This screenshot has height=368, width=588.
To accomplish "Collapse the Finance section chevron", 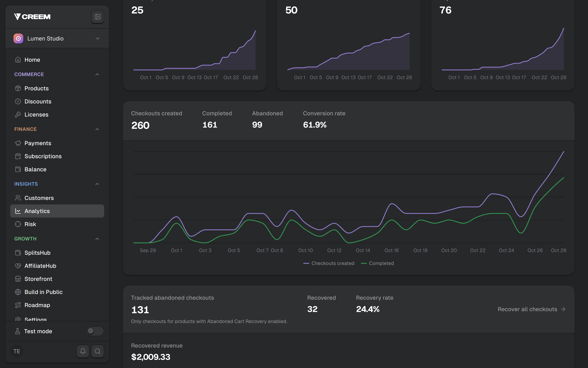I will click(x=97, y=129).
